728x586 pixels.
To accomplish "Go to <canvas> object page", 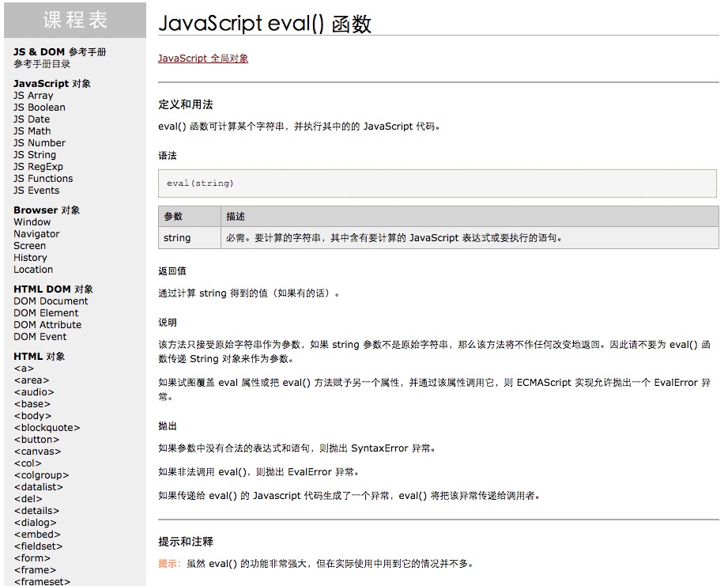I will click(x=38, y=452).
